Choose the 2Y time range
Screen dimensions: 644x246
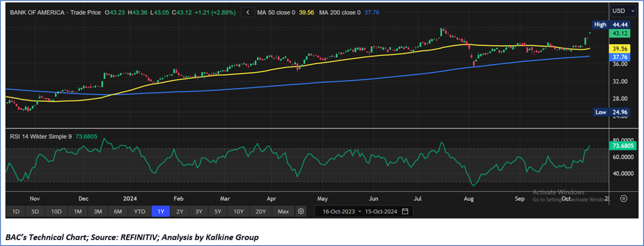click(180, 211)
